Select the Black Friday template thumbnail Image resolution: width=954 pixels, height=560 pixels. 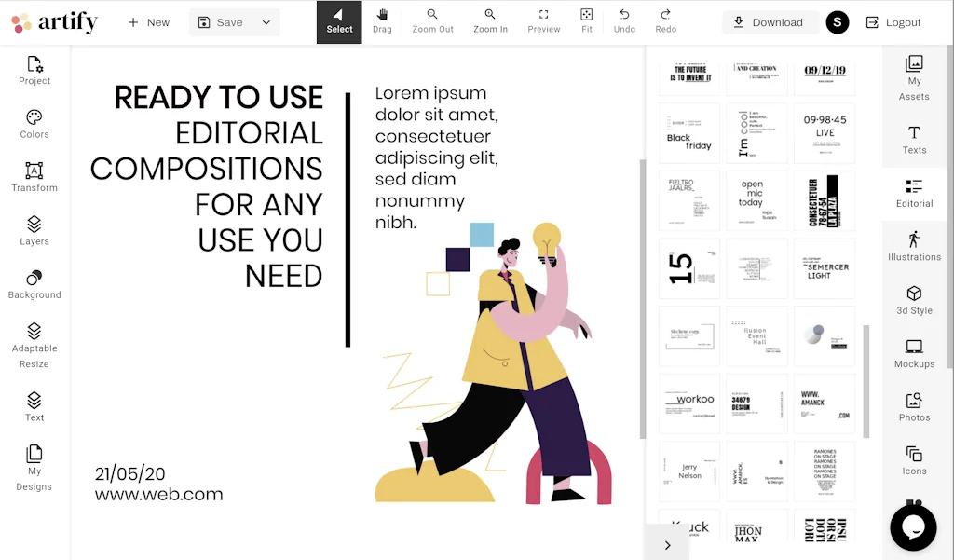tap(689, 133)
